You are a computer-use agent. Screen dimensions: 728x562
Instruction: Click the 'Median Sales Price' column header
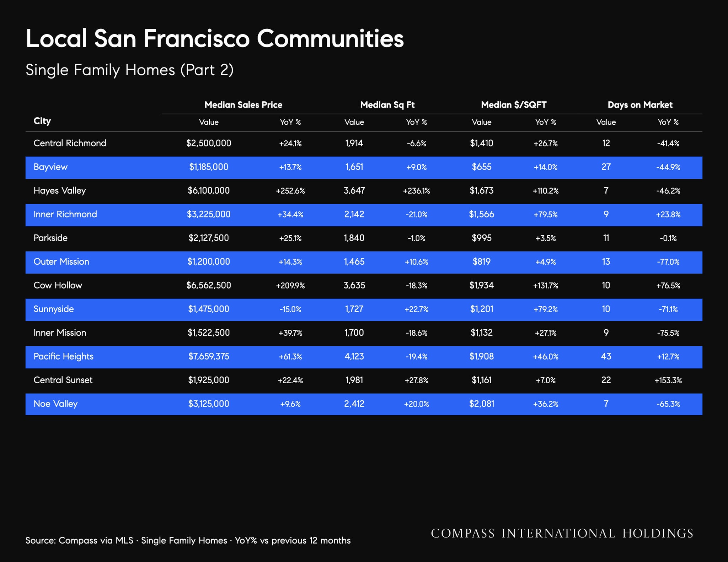243,105
